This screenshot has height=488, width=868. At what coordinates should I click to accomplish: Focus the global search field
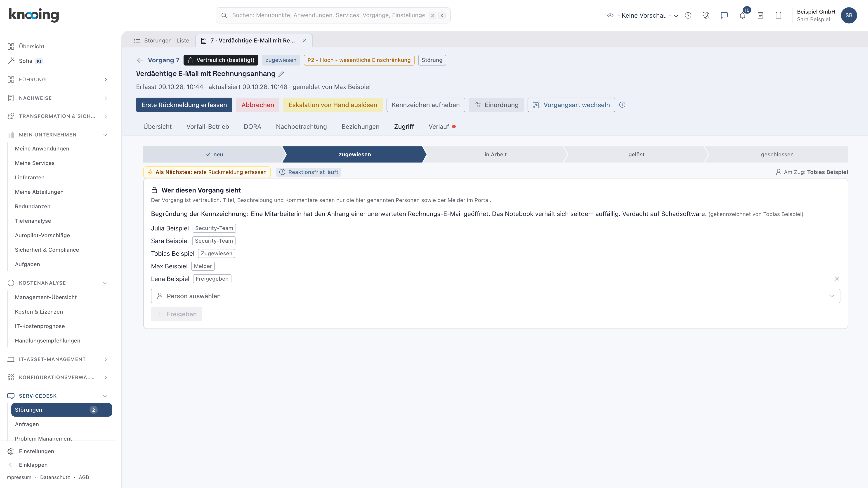click(x=333, y=16)
